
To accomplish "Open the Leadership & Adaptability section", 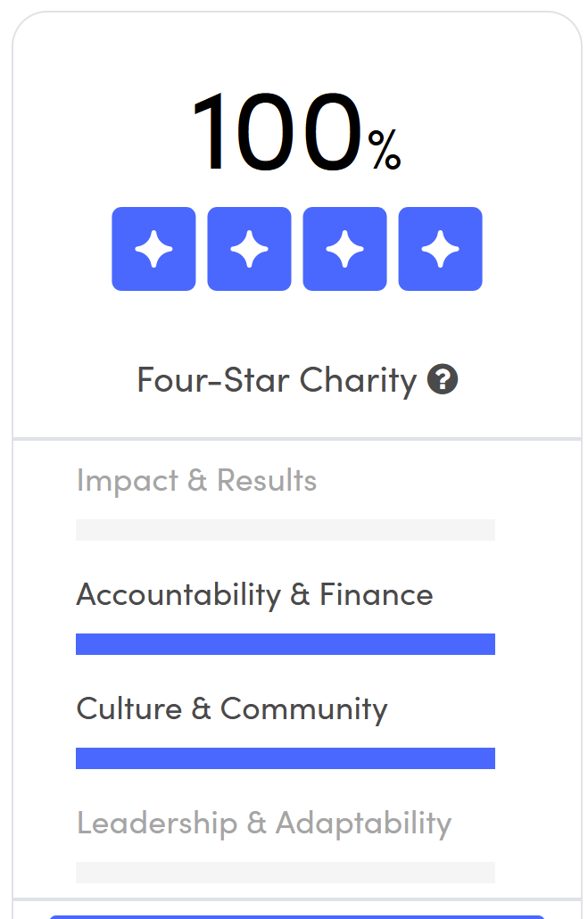I will [264, 823].
